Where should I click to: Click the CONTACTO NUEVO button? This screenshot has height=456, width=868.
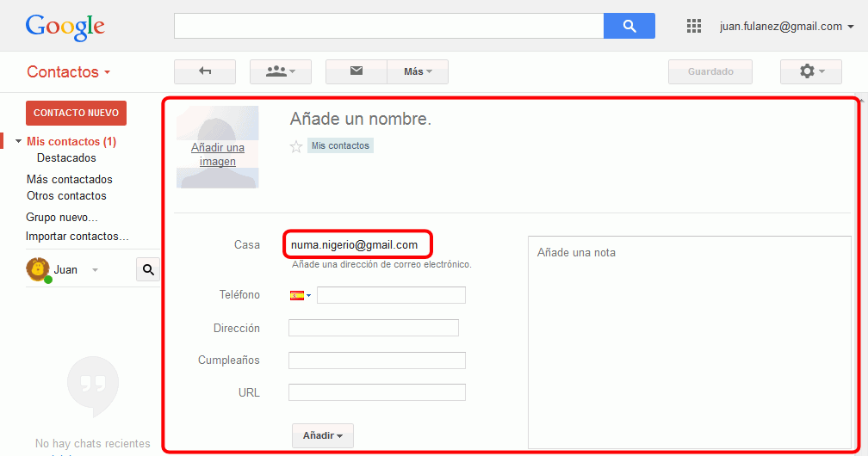click(x=76, y=113)
